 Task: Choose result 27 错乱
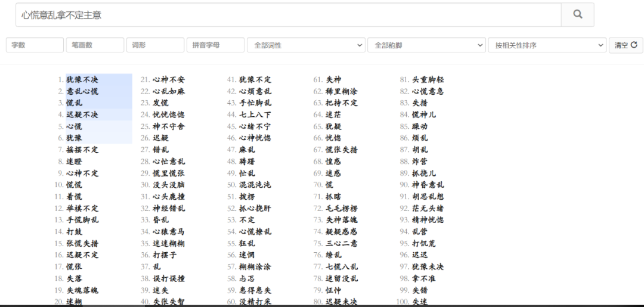(x=160, y=150)
